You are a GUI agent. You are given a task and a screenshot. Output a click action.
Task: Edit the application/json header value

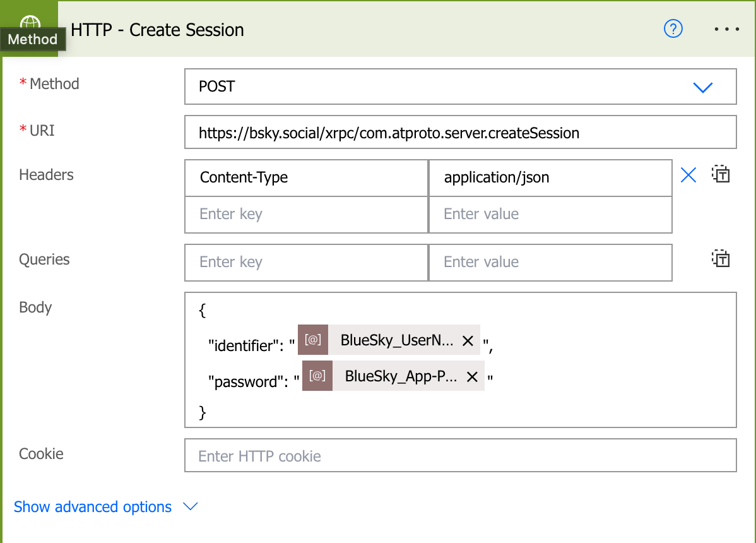click(x=549, y=178)
